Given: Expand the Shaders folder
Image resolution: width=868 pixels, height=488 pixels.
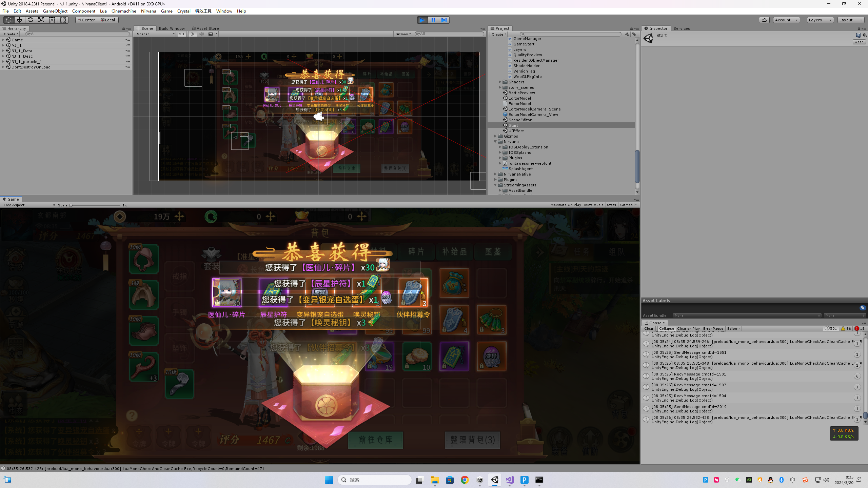Looking at the screenshot, I should pos(500,82).
